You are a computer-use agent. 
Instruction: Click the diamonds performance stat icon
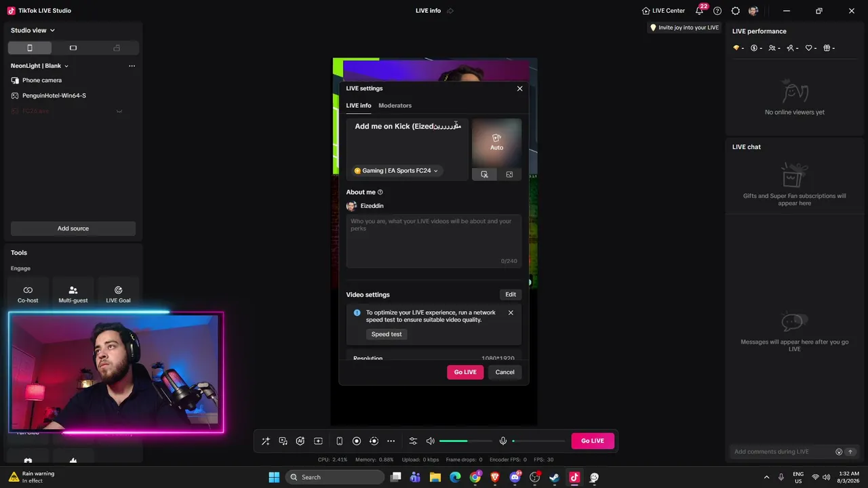point(737,48)
